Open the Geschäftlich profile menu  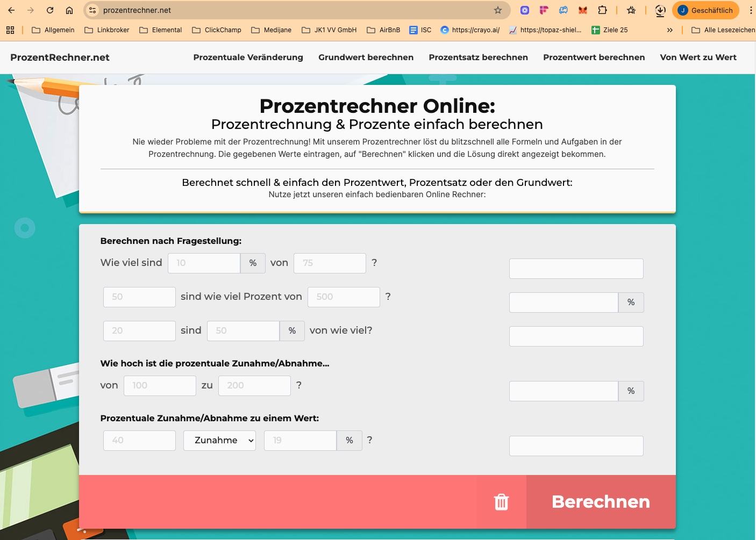tap(705, 10)
